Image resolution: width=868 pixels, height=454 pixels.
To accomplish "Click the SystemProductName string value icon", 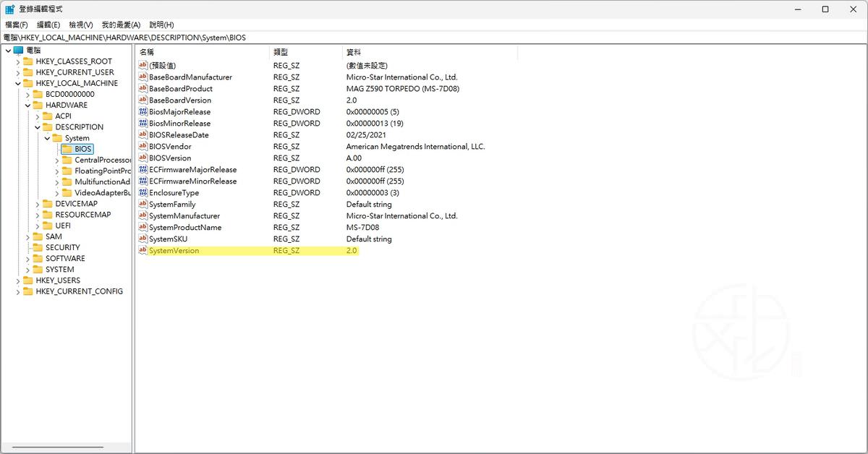I will 142,227.
